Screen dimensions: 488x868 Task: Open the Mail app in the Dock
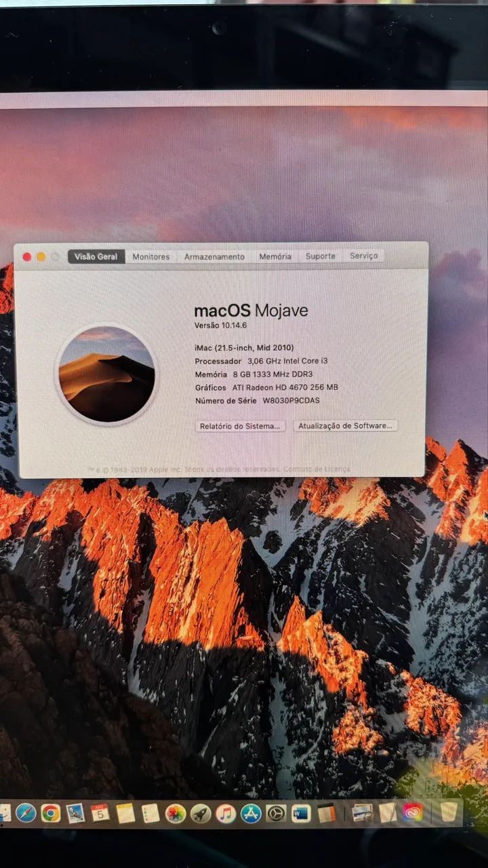pyautogui.click(x=75, y=812)
